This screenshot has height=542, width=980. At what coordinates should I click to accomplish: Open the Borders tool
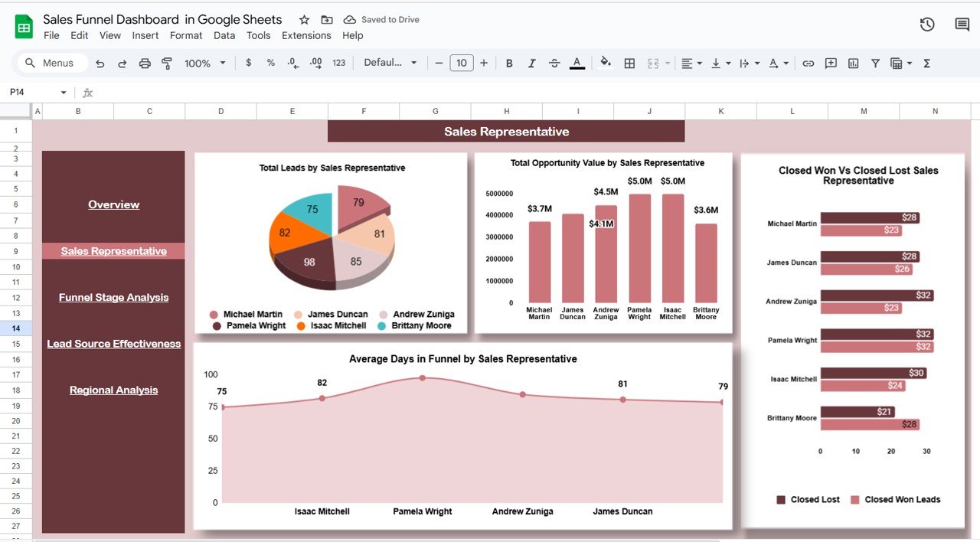629,64
